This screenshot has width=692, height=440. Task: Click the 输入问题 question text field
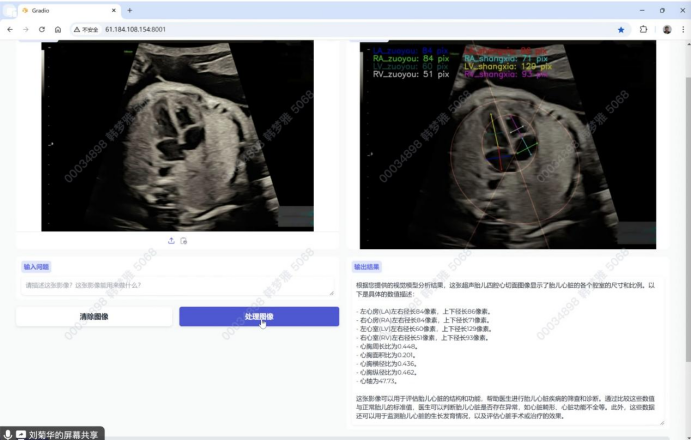(x=175, y=286)
